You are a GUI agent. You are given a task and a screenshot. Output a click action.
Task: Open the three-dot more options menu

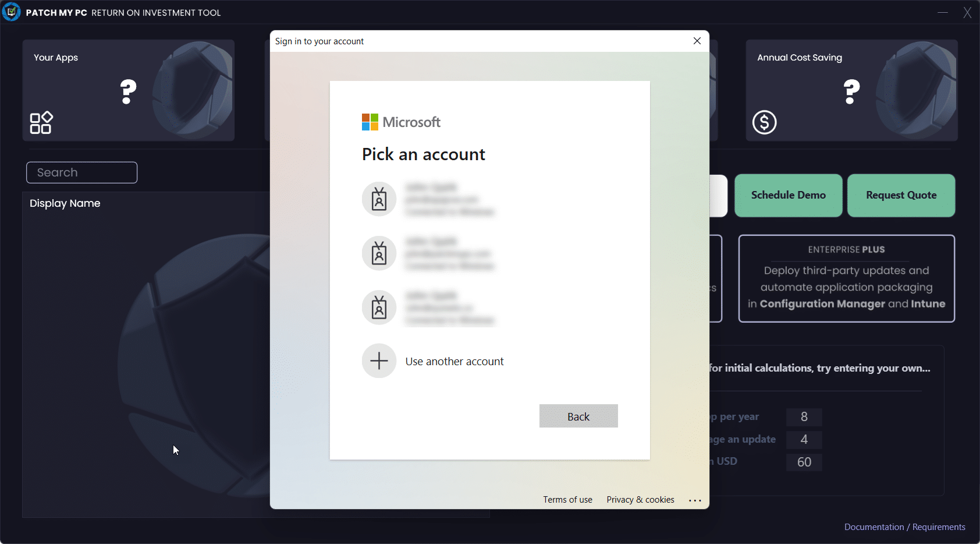click(695, 500)
